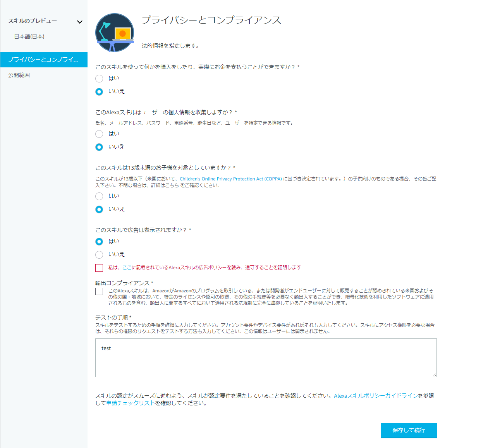Select はい for personal information collection
This screenshot has height=448, width=488.
99,134
